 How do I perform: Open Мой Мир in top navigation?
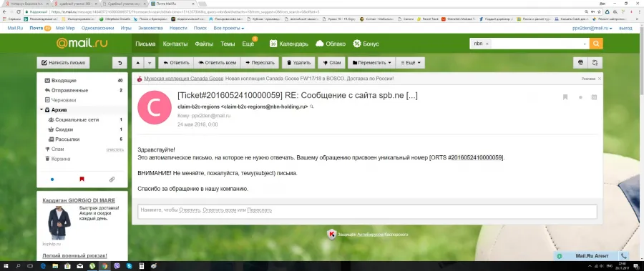pos(65,29)
